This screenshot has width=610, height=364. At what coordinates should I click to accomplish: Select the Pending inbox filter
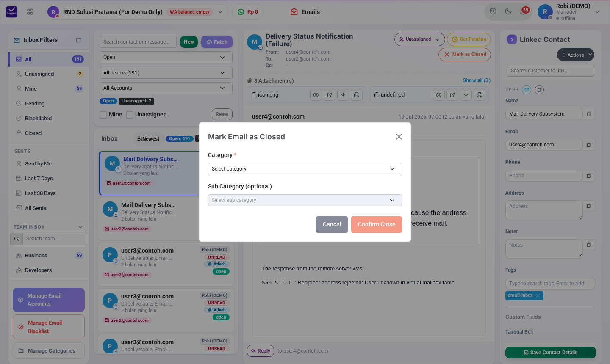click(x=49, y=104)
